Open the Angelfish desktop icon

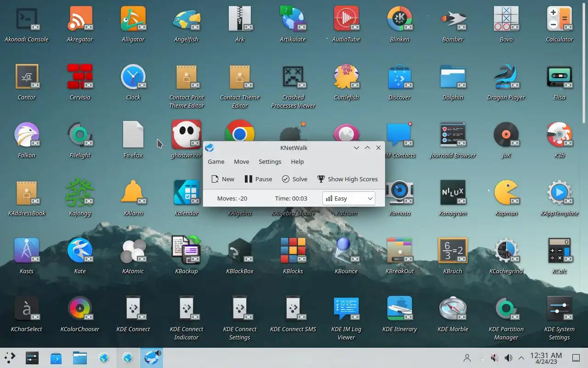click(x=187, y=24)
